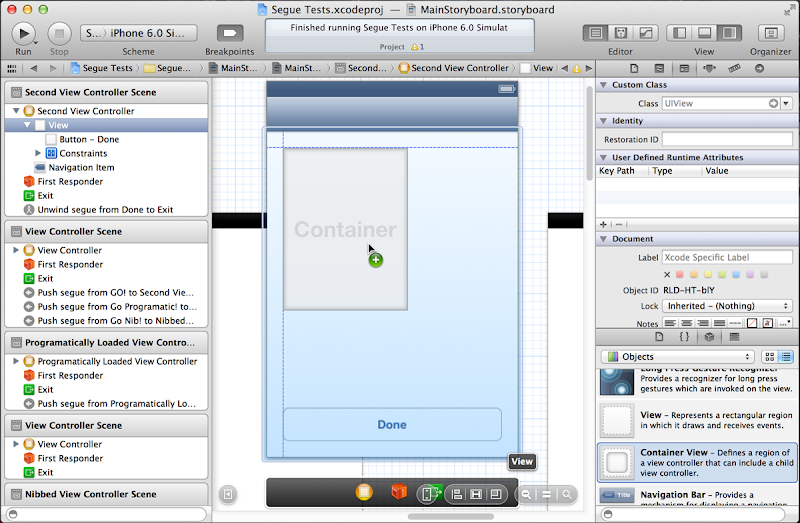800x523 pixels.
Task: Switch library to icon grid view
Action: tap(770, 357)
